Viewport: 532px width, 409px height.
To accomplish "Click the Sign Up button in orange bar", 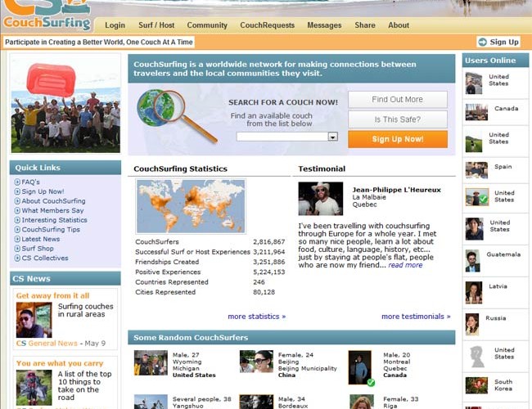I will [498, 42].
